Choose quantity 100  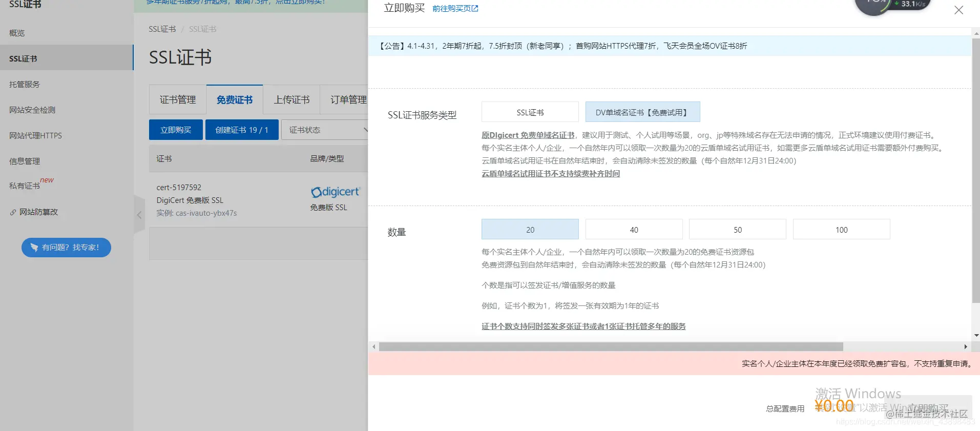tap(842, 230)
